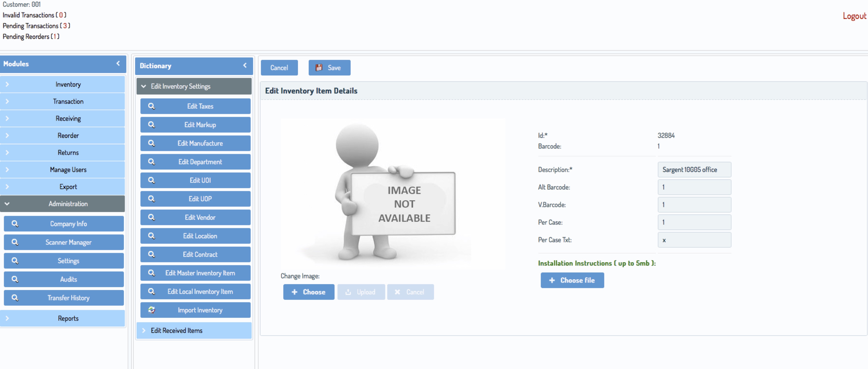Collapse the Modules panel arrow
This screenshot has height=369, width=868.
118,63
